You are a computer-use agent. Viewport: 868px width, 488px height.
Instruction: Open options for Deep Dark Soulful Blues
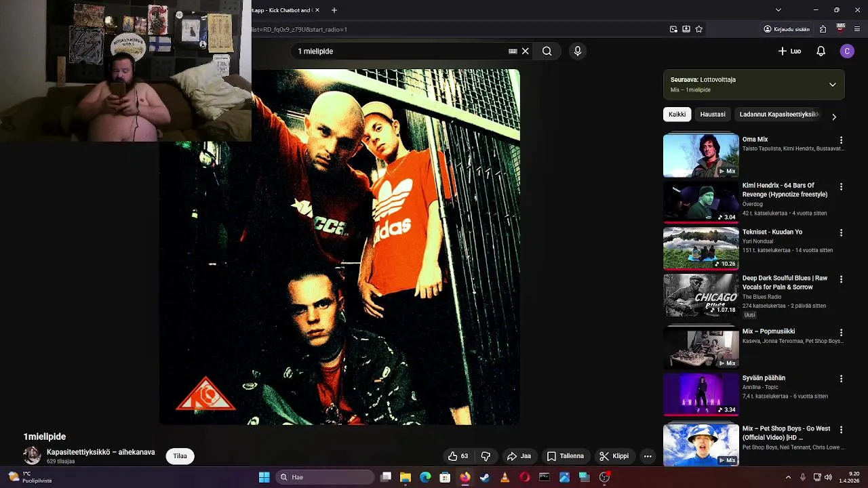coord(841,279)
